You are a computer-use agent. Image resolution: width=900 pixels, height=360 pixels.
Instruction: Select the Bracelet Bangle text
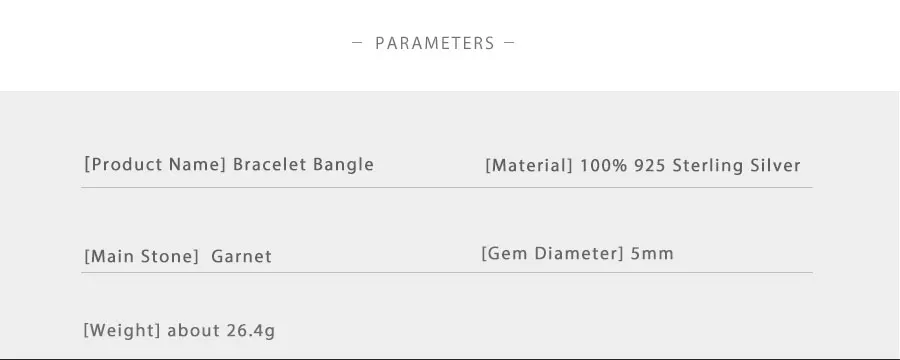click(303, 165)
